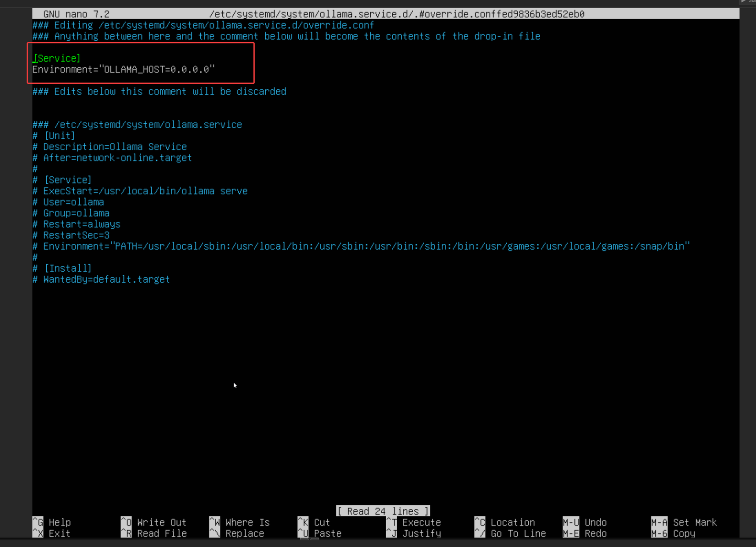Viewport: 756px width, 547px height.
Task: Click the Read 24 lines status message
Action: [x=383, y=511]
